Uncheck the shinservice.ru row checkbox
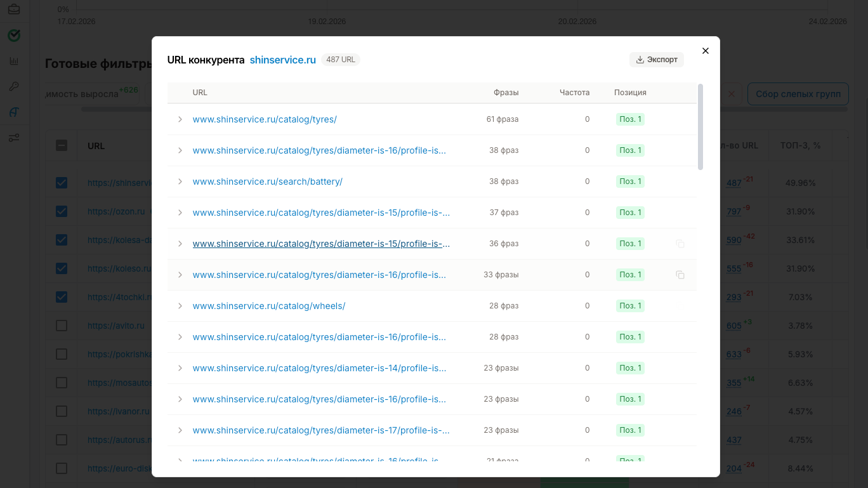Image resolution: width=868 pixels, height=488 pixels. click(61, 182)
